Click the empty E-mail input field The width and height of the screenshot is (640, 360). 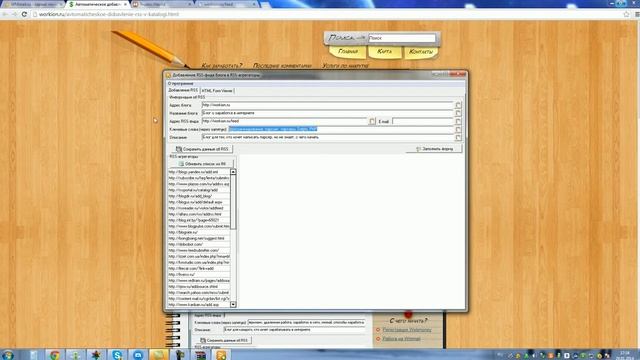422,121
